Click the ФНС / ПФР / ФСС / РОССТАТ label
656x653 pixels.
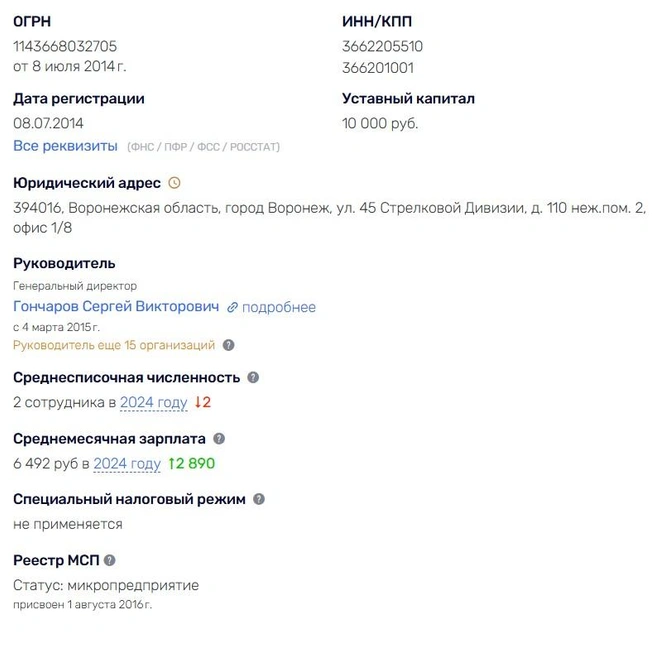203,147
